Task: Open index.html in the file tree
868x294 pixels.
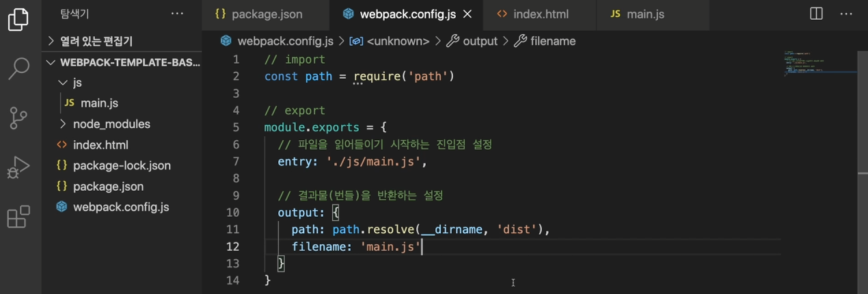Action: [122, 145]
